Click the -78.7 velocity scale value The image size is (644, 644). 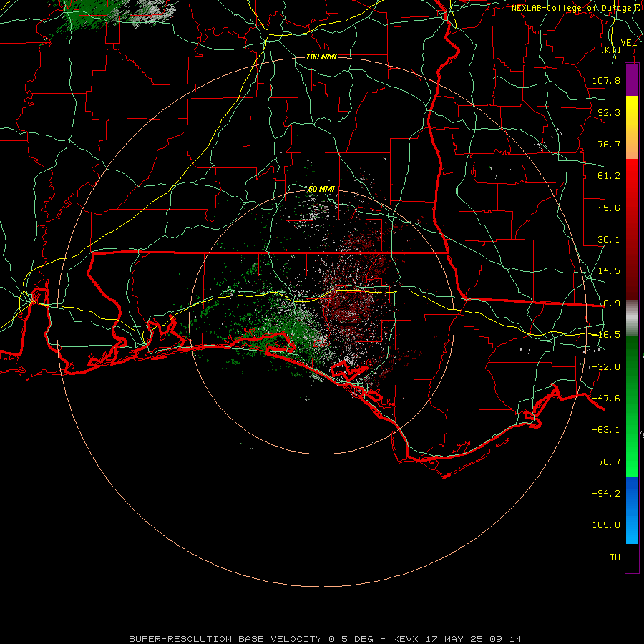point(606,462)
